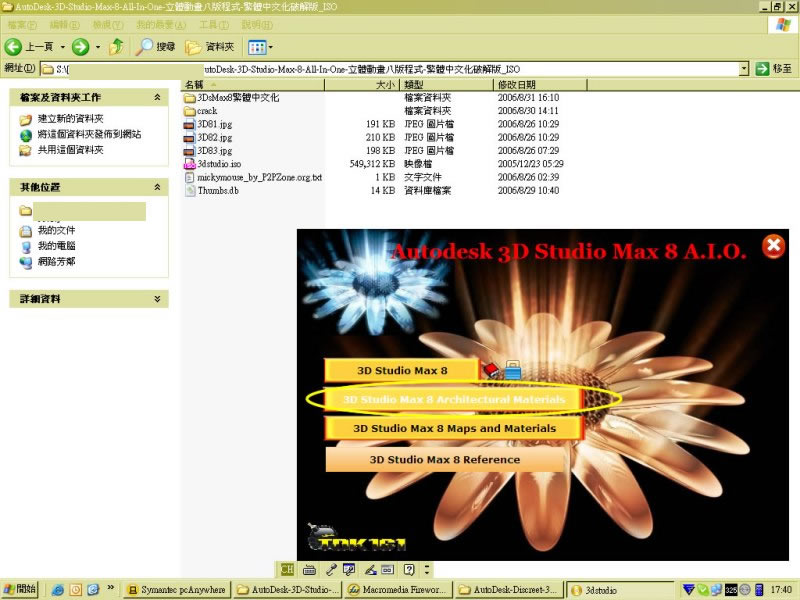Viewport: 800px width, 600px height.
Task: Click 3D Studio Max 8 Architectural Materials button
Action: (454, 399)
